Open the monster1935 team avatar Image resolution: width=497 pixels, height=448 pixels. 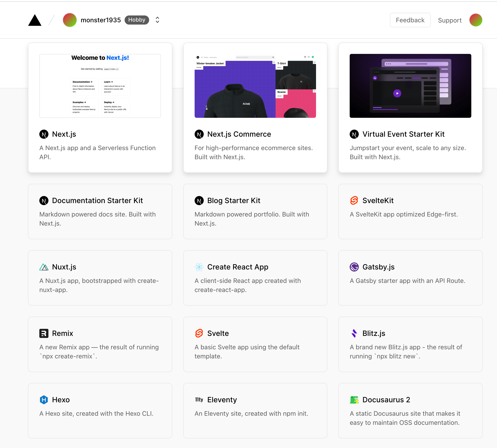[70, 20]
